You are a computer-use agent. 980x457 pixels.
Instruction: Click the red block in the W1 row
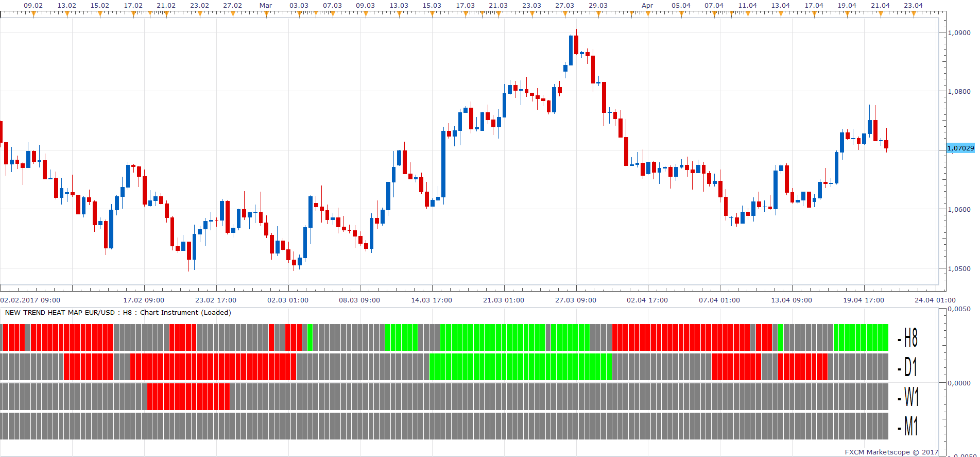coord(188,397)
